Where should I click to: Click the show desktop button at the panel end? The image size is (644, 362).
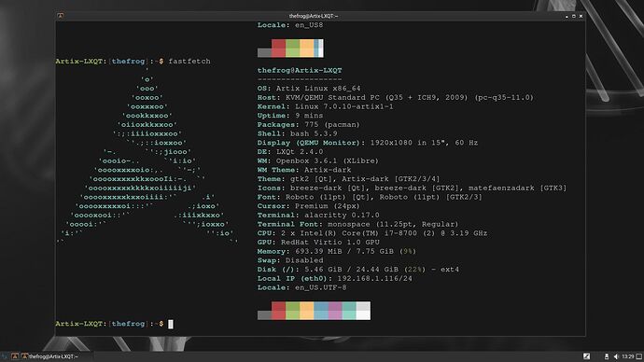(x=639, y=356)
